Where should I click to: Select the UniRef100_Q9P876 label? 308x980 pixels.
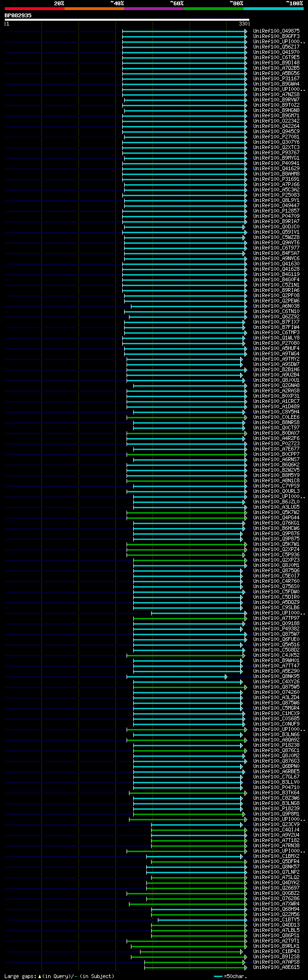click(276, 533)
